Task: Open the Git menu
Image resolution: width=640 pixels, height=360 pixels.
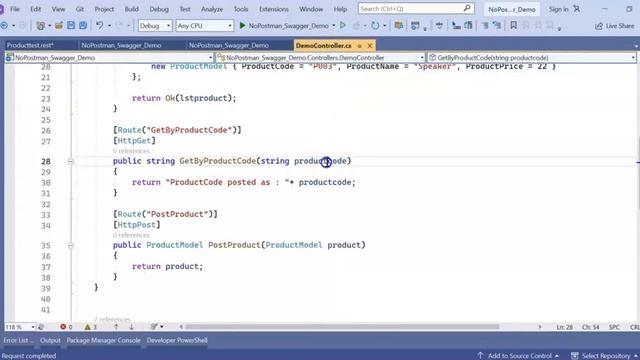Action: click(x=80, y=9)
